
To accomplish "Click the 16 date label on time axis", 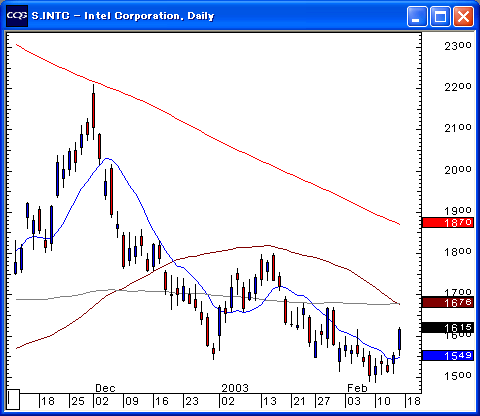I will 162,401.
